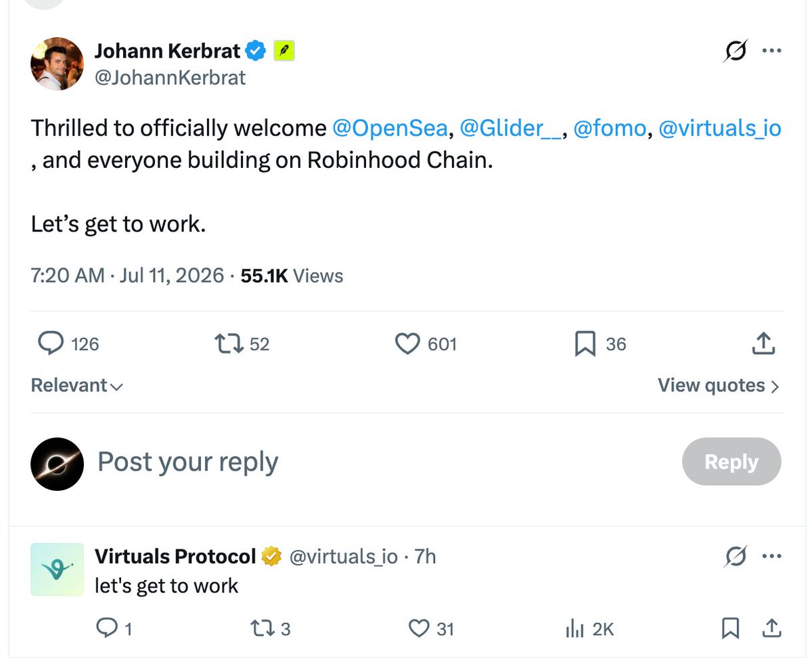
Task: Expand the Relevant sort dropdown
Action: (77, 385)
